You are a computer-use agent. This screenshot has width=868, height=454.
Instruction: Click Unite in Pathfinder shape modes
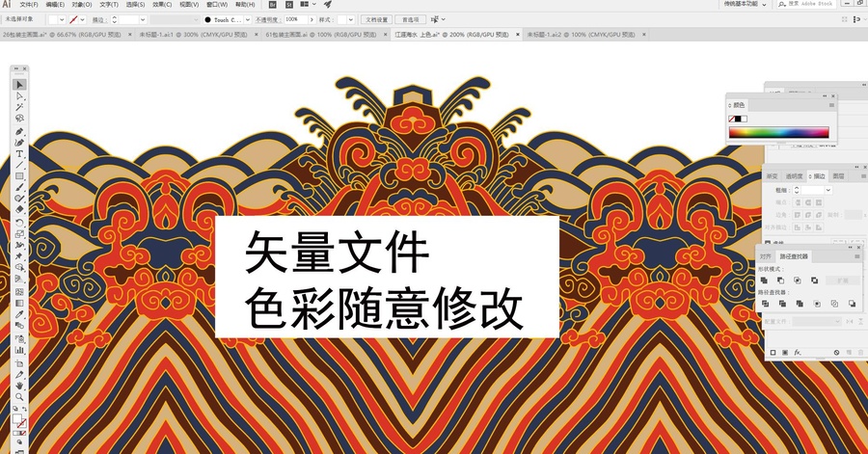tap(764, 280)
